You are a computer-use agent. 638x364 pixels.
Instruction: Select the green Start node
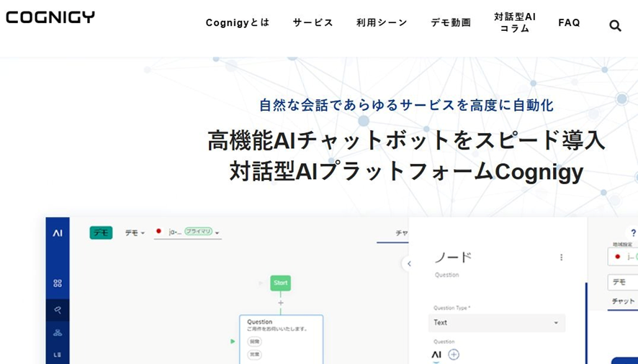(x=281, y=283)
